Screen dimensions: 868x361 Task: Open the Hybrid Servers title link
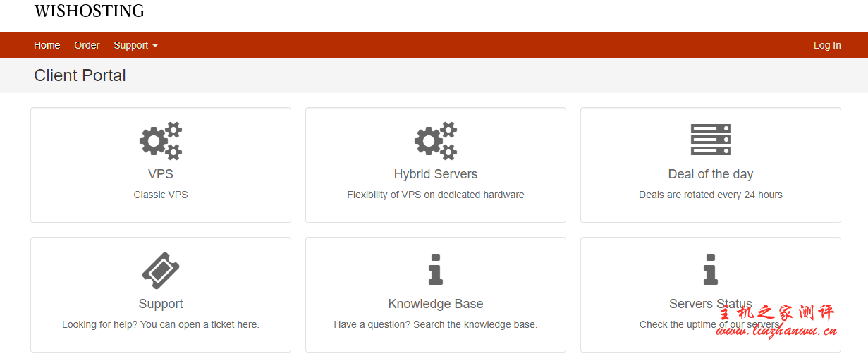click(436, 174)
